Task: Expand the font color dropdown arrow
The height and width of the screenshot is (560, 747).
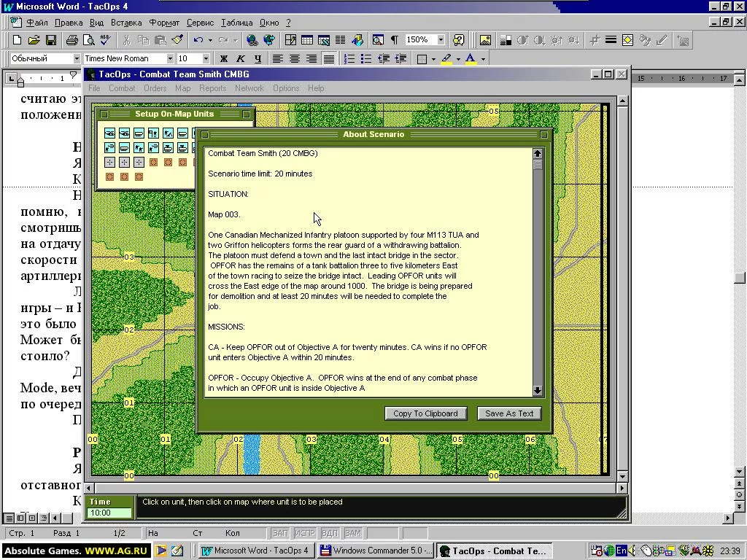Action: [483, 59]
